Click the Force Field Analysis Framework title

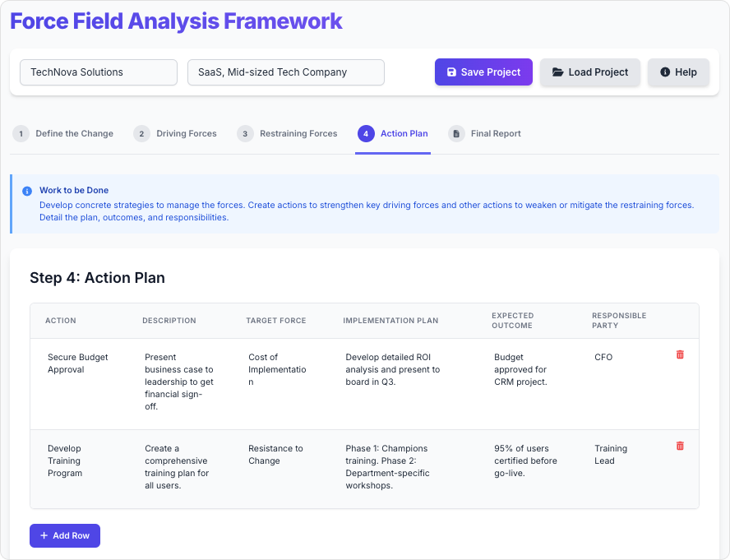point(176,21)
